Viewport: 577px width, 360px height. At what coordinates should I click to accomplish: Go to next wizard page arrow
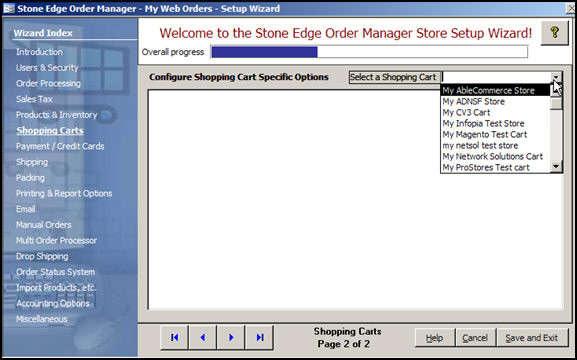pyautogui.click(x=231, y=337)
